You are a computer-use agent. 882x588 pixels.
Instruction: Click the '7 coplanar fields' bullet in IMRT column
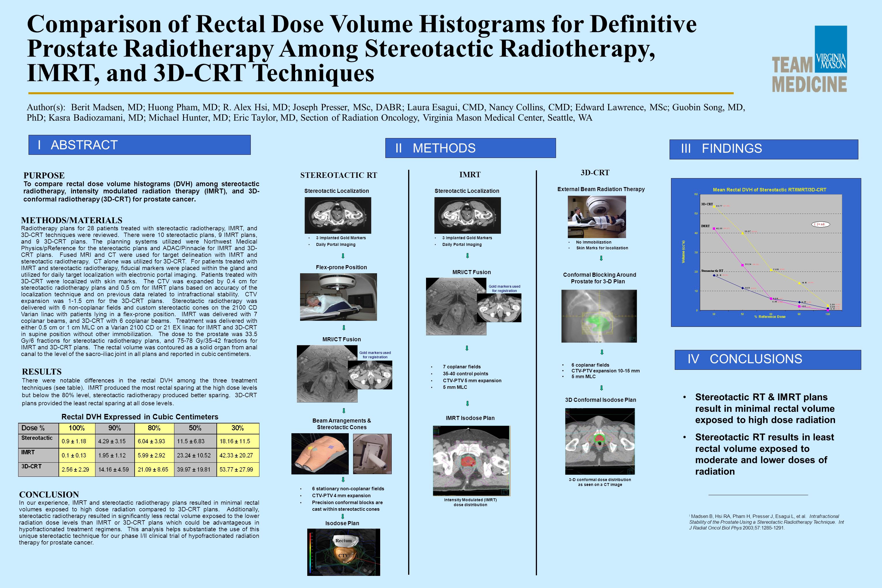pyautogui.click(x=462, y=367)
